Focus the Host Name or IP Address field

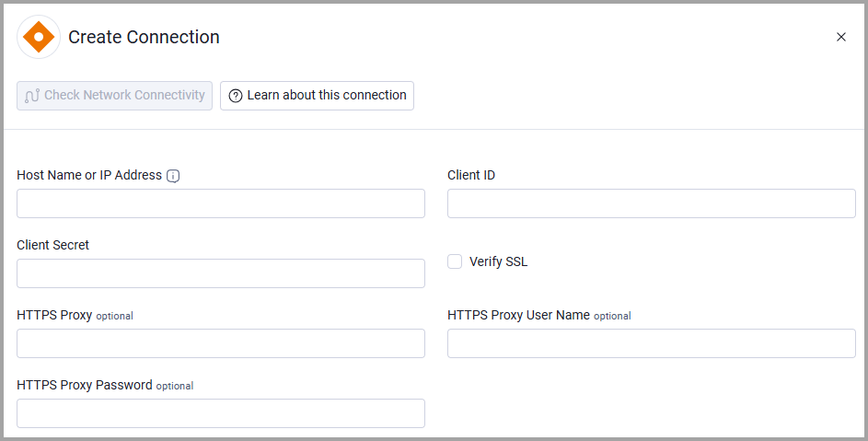tap(221, 203)
